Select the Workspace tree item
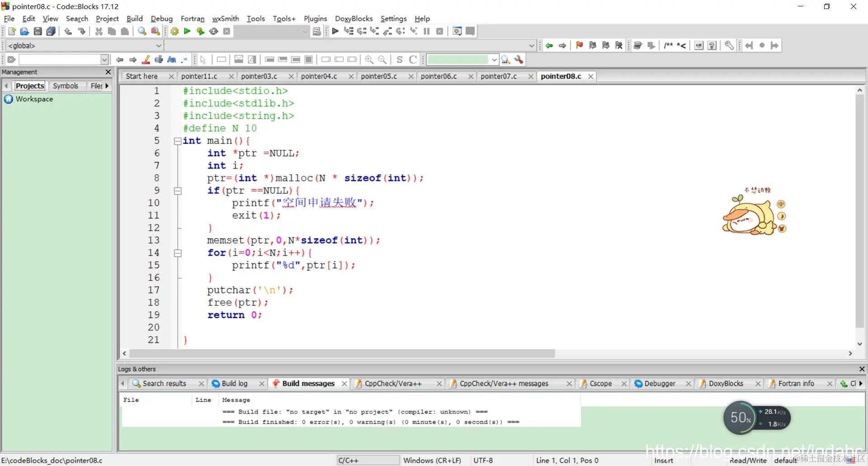The height and width of the screenshot is (466, 868). pos(34,99)
